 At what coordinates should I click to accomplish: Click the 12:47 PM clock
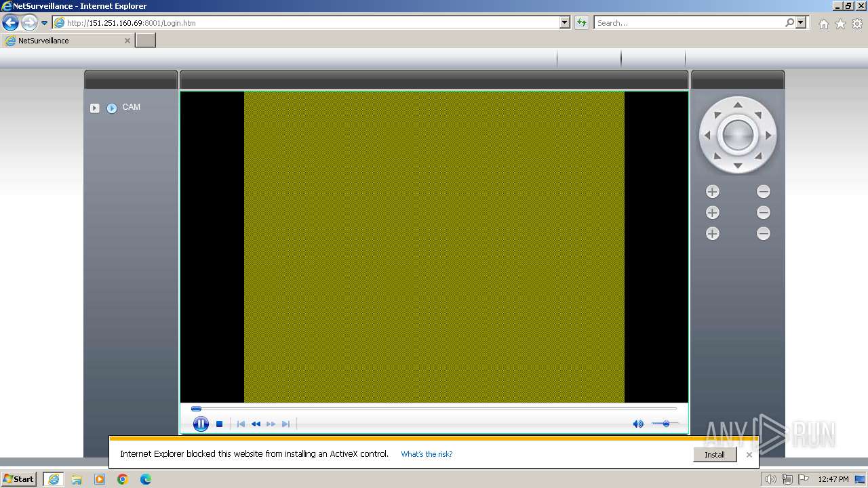[833, 479]
